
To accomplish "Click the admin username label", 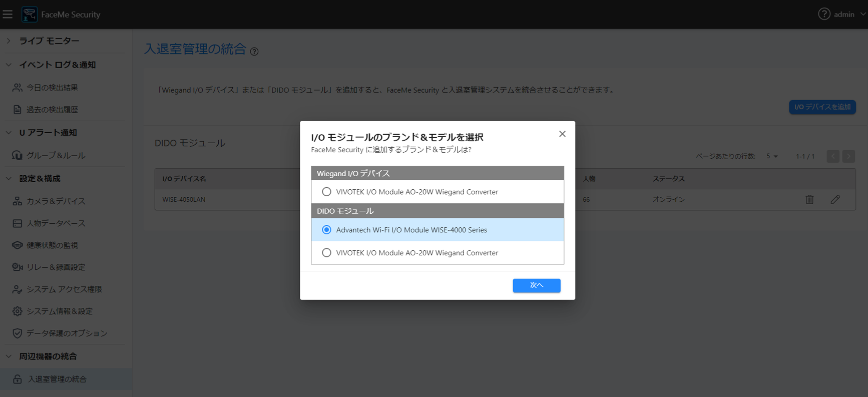I will pyautogui.click(x=844, y=15).
